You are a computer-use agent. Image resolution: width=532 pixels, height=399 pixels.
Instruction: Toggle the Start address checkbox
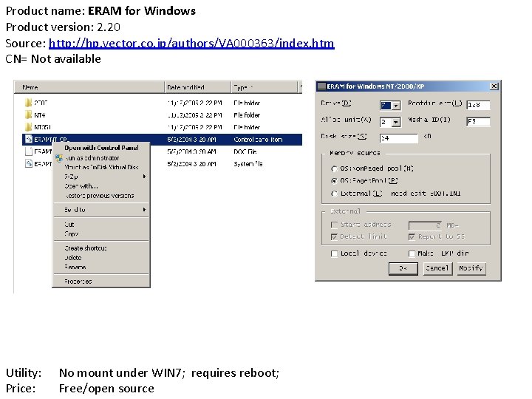[334, 225]
